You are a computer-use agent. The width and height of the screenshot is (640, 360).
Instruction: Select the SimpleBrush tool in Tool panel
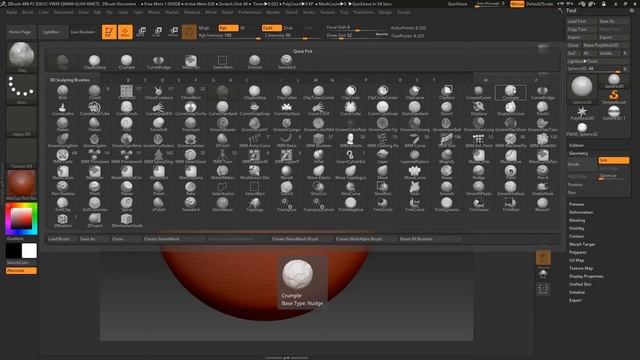tap(614, 97)
